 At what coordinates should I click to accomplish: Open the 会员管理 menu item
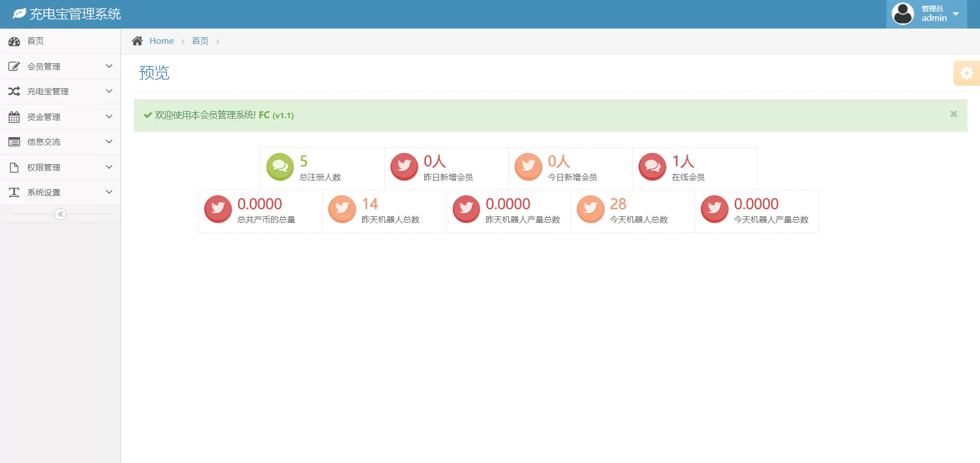click(x=60, y=66)
